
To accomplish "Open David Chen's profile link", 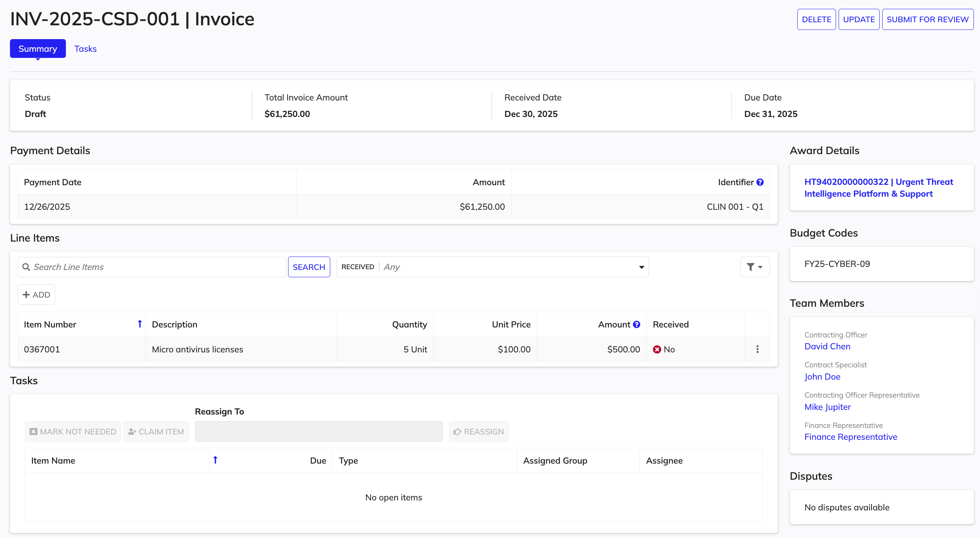I will pos(827,346).
